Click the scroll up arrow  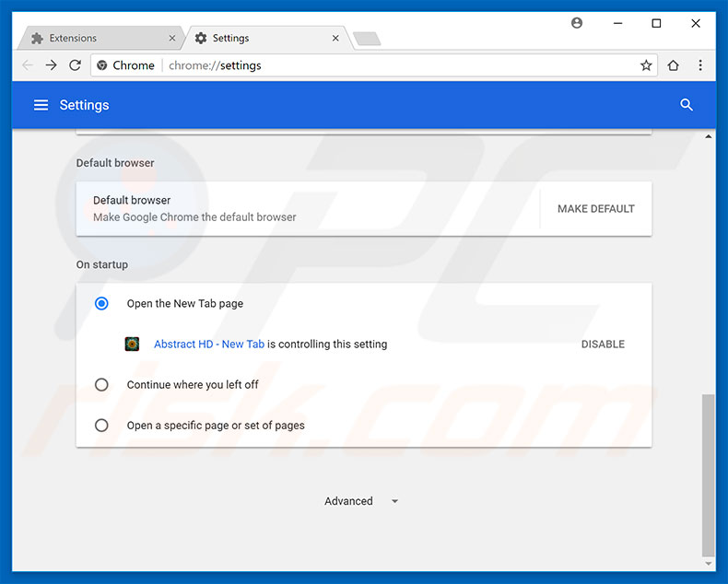708,136
